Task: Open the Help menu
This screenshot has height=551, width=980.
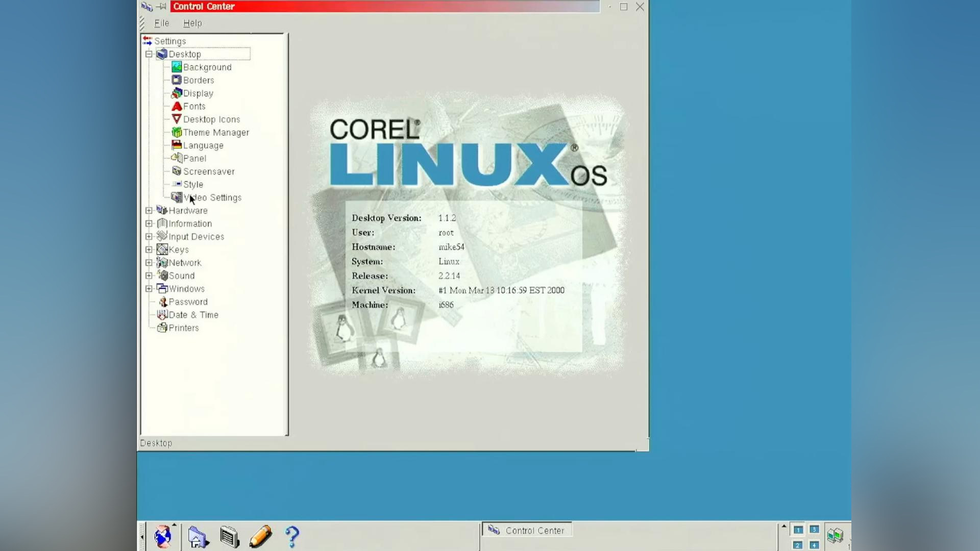Action: tap(192, 23)
